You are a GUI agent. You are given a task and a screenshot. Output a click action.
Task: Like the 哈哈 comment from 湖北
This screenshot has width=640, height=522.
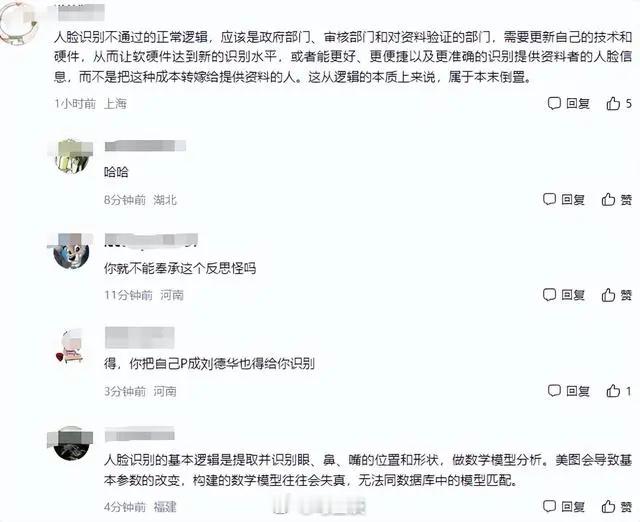tap(608, 200)
